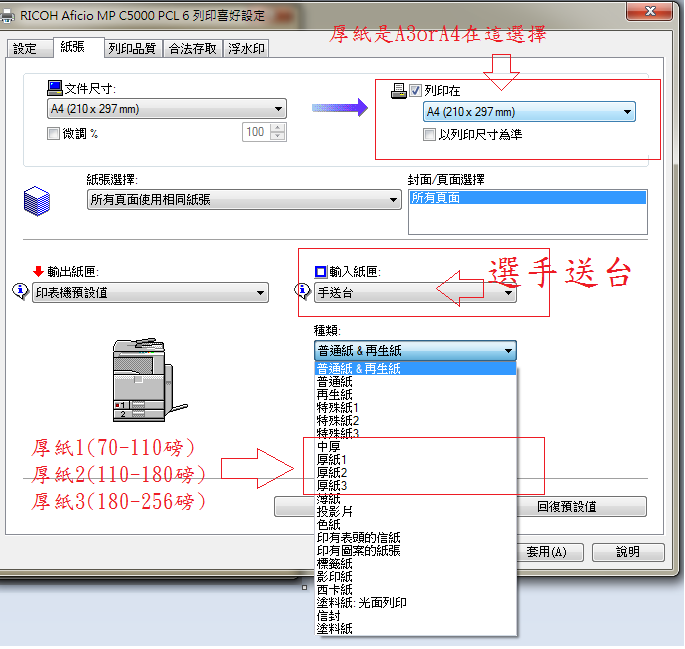Click the printer icon beside 列印在
The width and height of the screenshot is (685, 649).
pyautogui.click(x=398, y=91)
